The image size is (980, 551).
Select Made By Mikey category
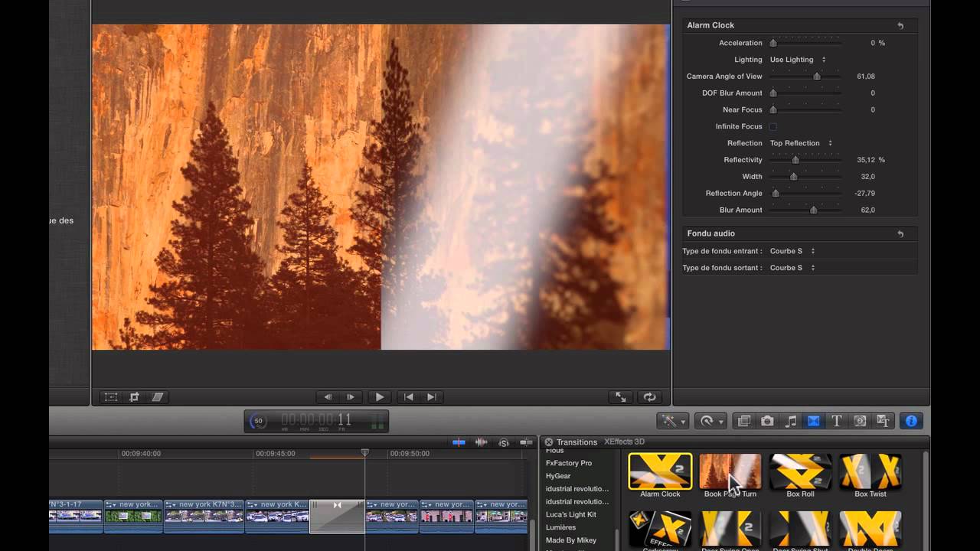[x=571, y=540]
